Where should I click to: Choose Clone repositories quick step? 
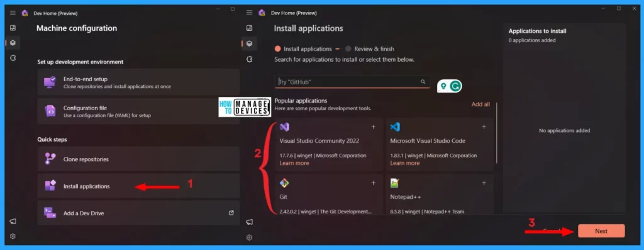click(138, 159)
